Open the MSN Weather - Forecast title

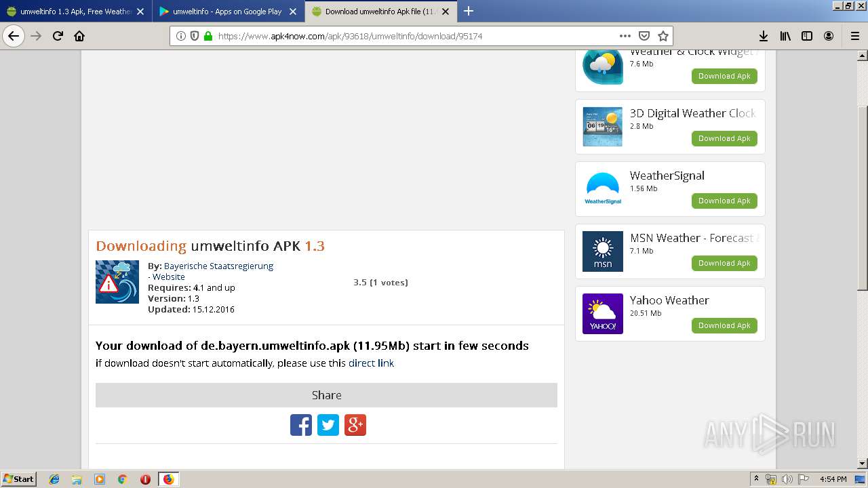tap(694, 238)
